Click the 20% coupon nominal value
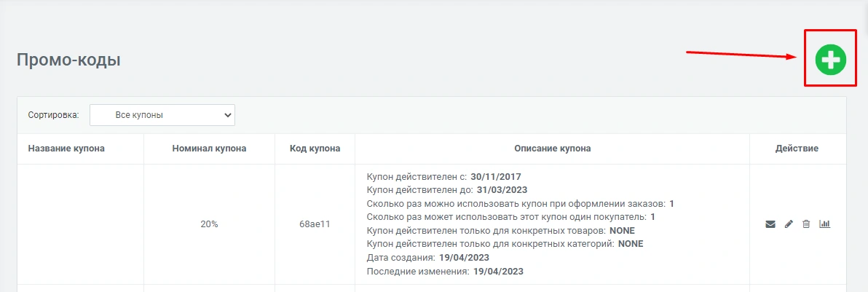868x292 pixels. [209, 224]
